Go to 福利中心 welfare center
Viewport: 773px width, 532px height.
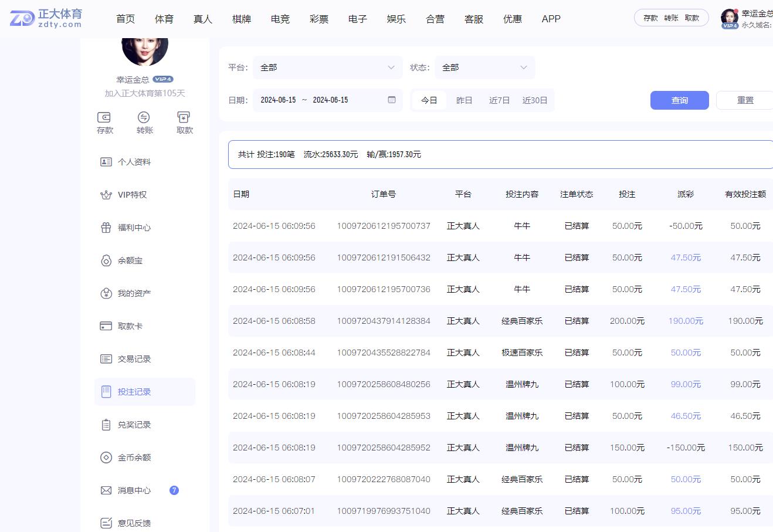click(134, 228)
